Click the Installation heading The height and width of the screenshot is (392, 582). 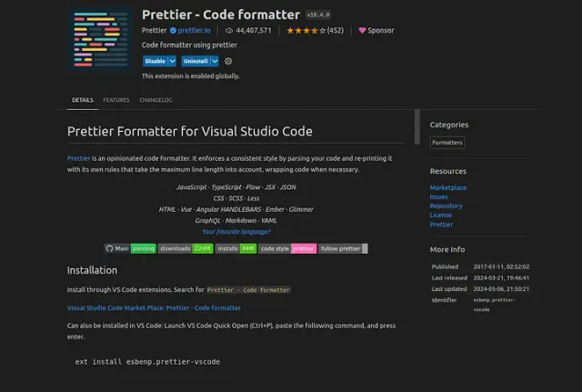point(92,270)
